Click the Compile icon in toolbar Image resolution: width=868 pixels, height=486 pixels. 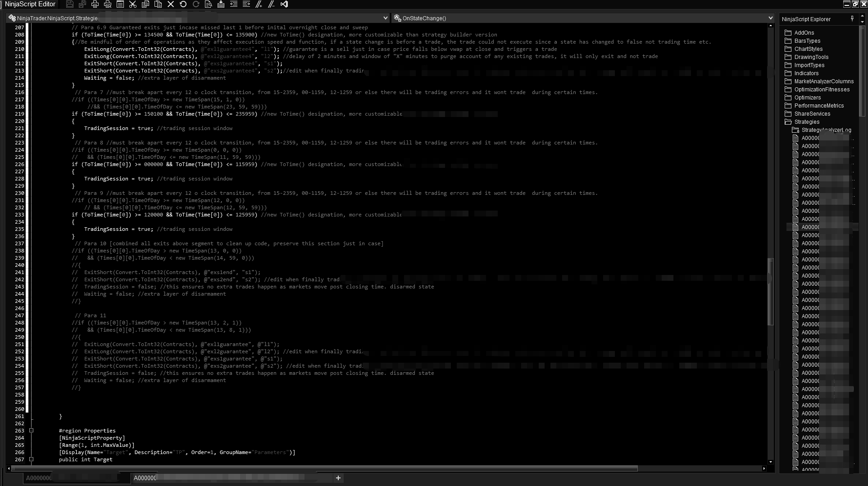[221, 4]
